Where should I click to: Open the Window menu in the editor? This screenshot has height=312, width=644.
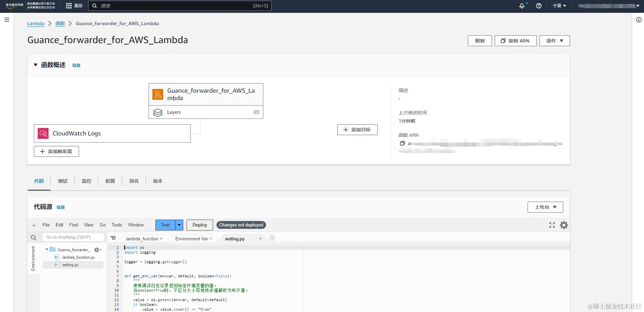point(136,225)
